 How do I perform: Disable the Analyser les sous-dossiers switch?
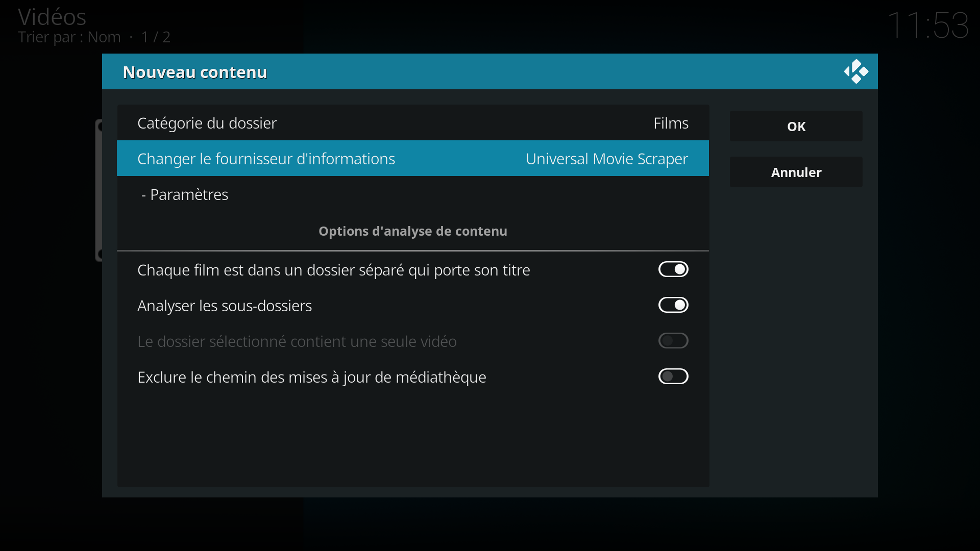[673, 305]
